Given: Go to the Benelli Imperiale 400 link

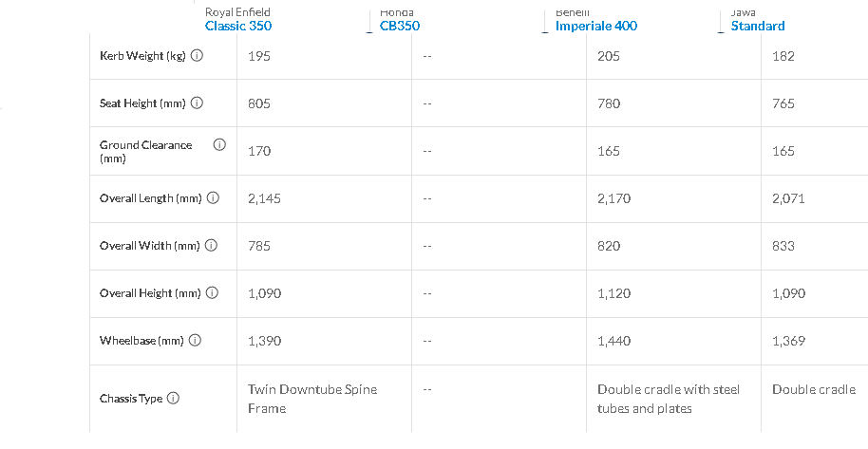Looking at the screenshot, I should pyautogui.click(x=596, y=26).
